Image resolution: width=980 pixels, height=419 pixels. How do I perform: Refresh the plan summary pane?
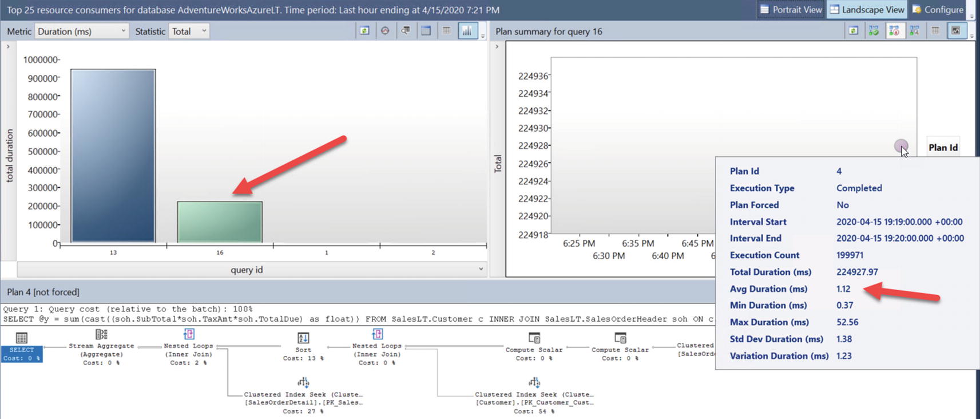click(853, 31)
